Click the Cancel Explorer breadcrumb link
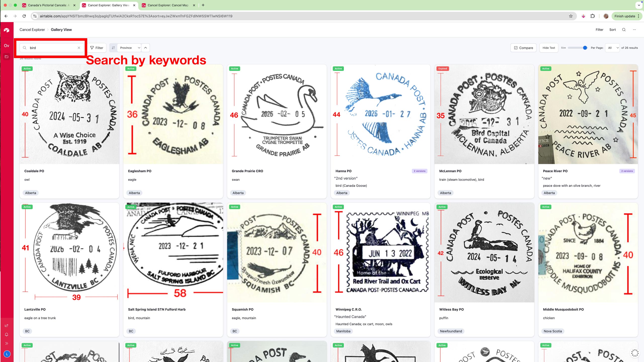This screenshot has height=362, width=644. [32, 30]
